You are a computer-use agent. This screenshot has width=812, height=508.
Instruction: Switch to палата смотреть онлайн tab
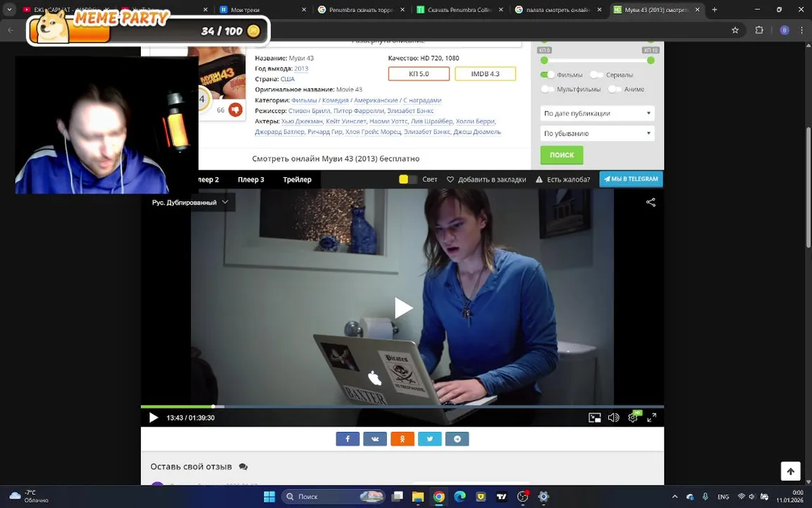click(x=558, y=9)
